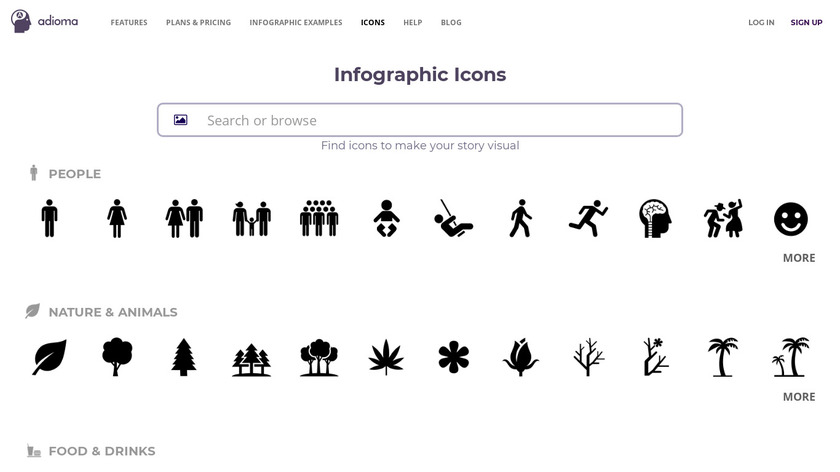Click the Sign Up link
Screen dimensions: 840x472
click(806, 22)
